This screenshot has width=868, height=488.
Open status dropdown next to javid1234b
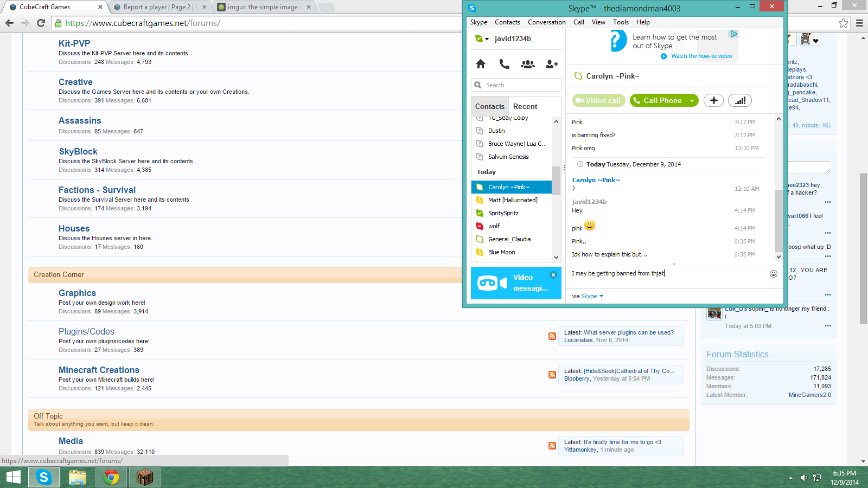[x=487, y=39]
